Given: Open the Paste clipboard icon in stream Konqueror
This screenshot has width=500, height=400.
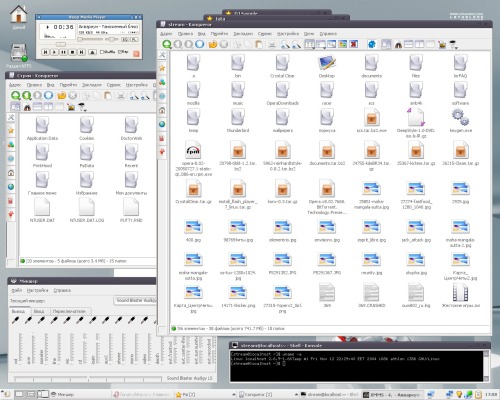Looking at the screenshot, I should [x=259, y=44].
